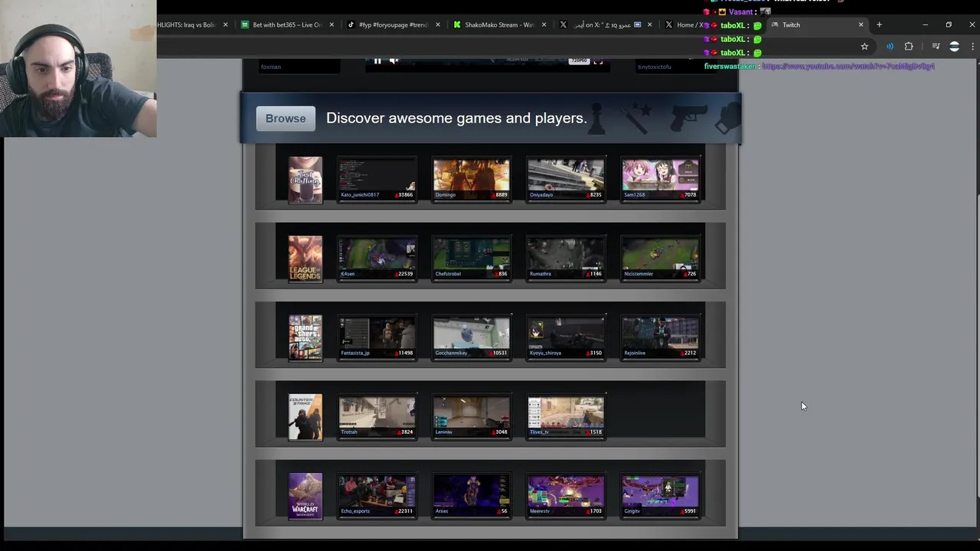Open Kyoyu_shiroya's stream thumbnail
The image size is (980, 551).
click(566, 337)
